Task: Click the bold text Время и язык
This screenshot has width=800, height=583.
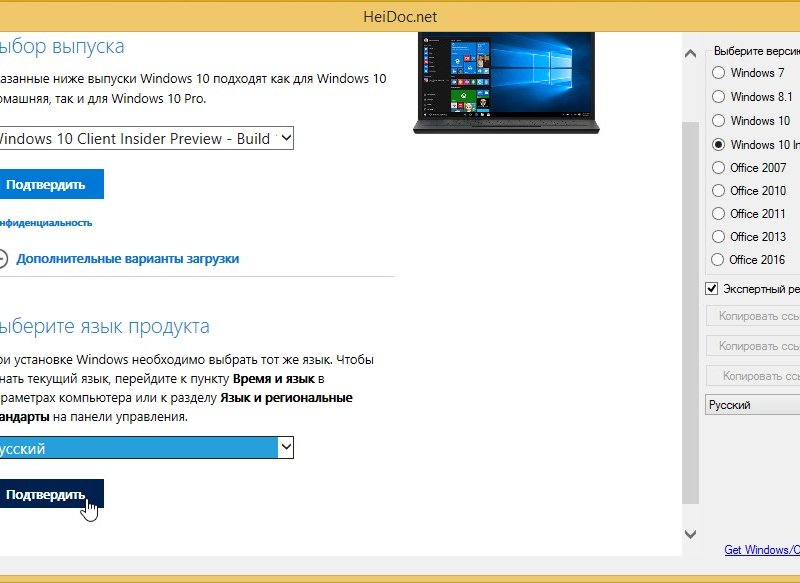Action: click(x=273, y=379)
